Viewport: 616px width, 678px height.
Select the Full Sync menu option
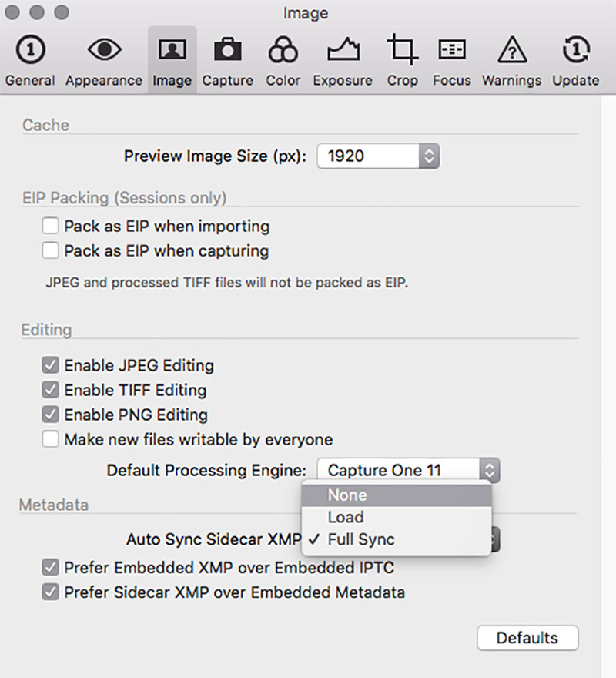[x=397, y=539]
